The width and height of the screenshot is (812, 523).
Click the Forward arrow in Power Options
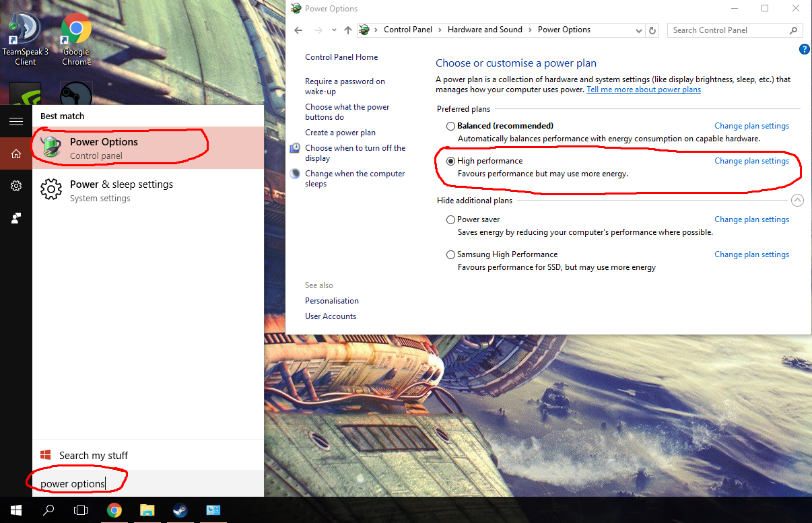coord(318,30)
